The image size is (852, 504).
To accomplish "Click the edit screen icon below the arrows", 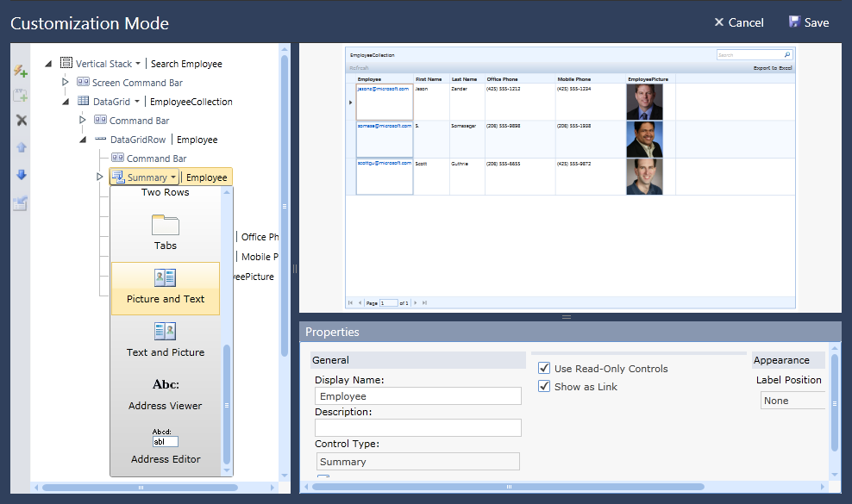I will [20, 204].
